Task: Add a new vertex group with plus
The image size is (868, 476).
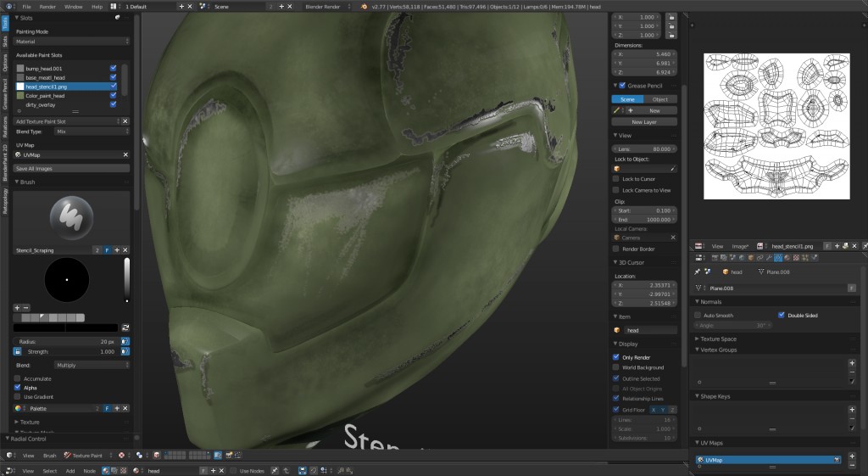Action: (852, 363)
